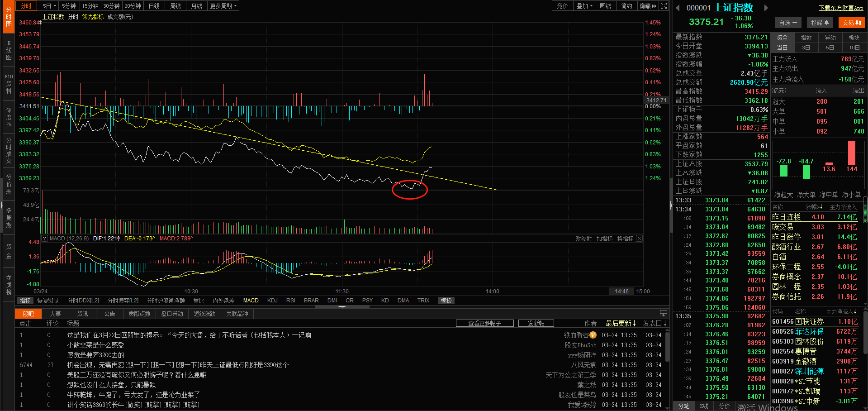Click the 提醒 bell button
Screen dimensions: 868x411
tap(820, 23)
